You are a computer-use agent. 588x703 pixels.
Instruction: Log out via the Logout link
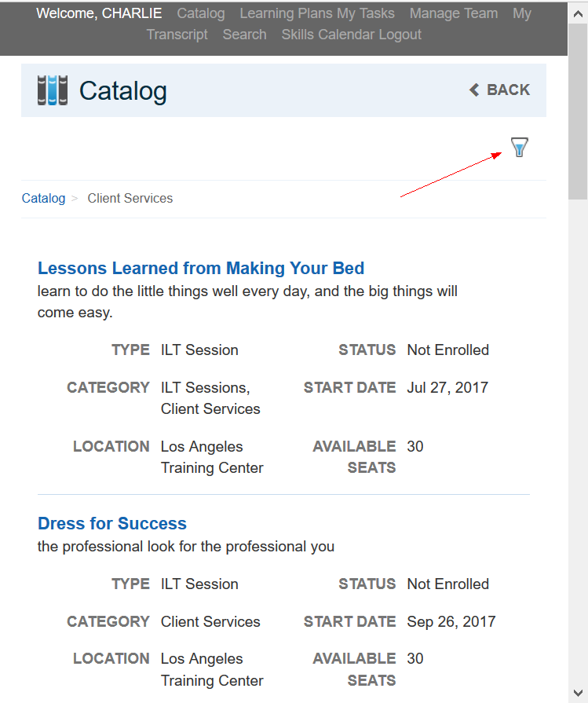pyautogui.click(x=398, y=35)
